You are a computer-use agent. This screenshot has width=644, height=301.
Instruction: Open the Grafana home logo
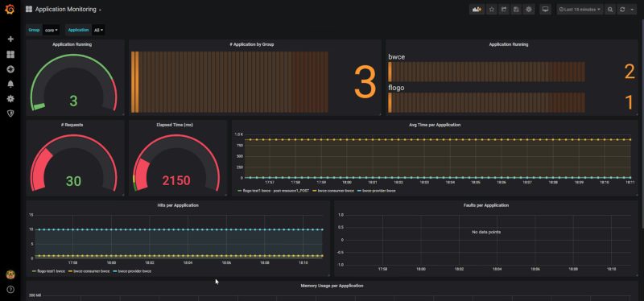pyautogui.click(x=10, y=9)
